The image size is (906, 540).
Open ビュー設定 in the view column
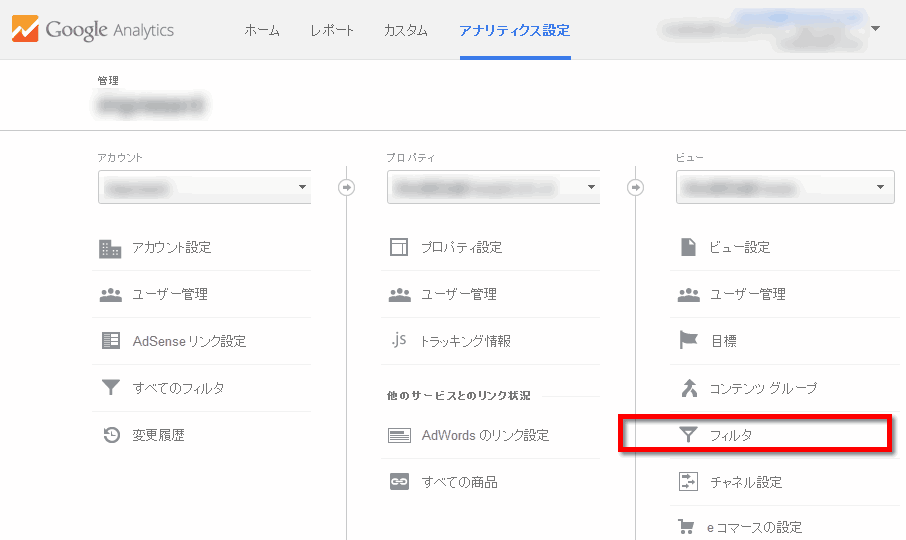tap(740, 247)
